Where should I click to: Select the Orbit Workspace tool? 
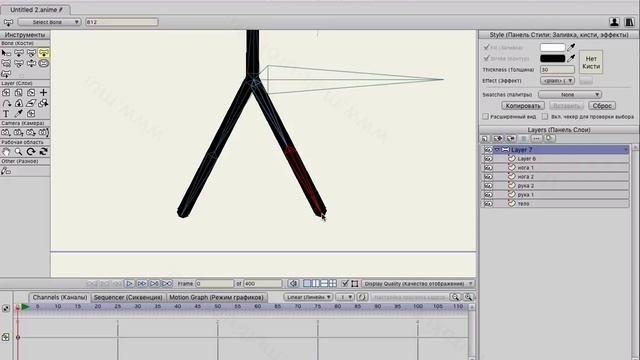pos(44,152)
